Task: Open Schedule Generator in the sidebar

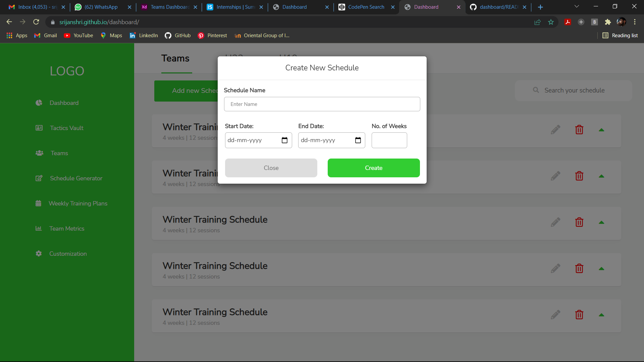Action: [x=69, y=178]
